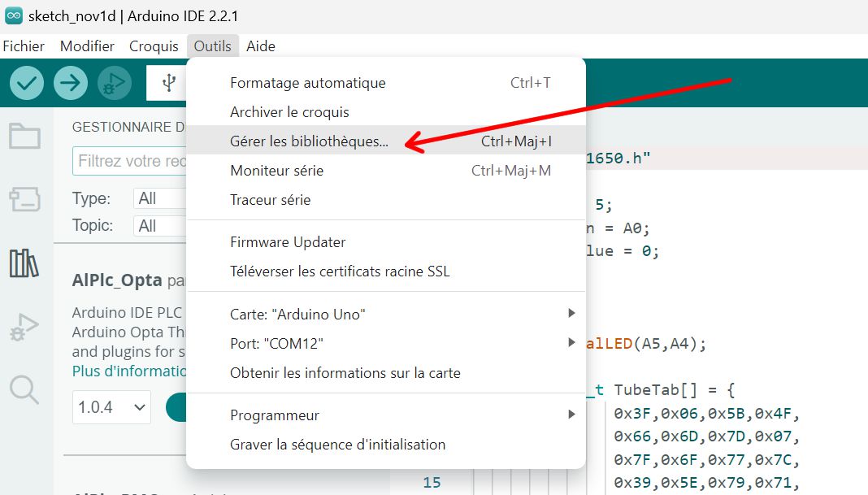Open the Search magnifier sidebar icon

tap(24, 390)
